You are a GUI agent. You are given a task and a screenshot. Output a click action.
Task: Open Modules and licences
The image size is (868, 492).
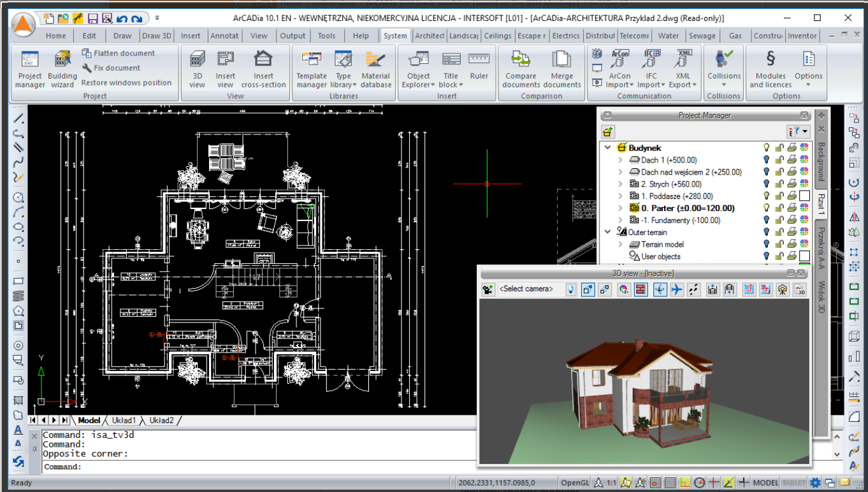point(770,69)
